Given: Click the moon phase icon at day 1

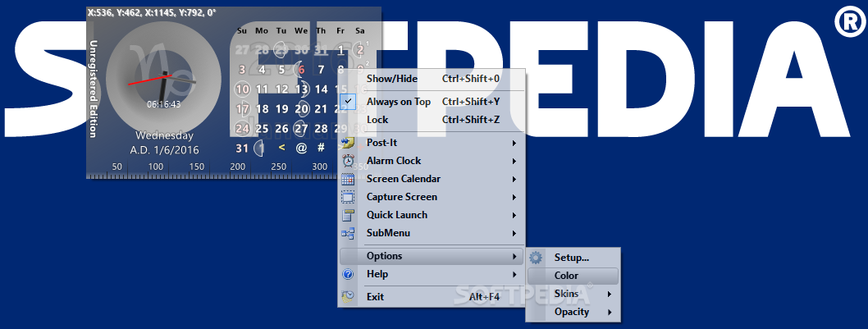Looking at the screenshot, I should click(x=259, y=148).
